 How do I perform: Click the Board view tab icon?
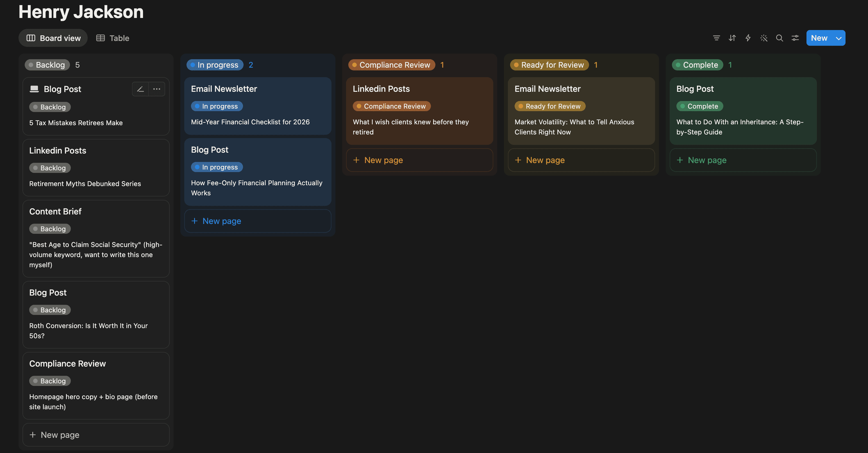(x=31, y=38)
